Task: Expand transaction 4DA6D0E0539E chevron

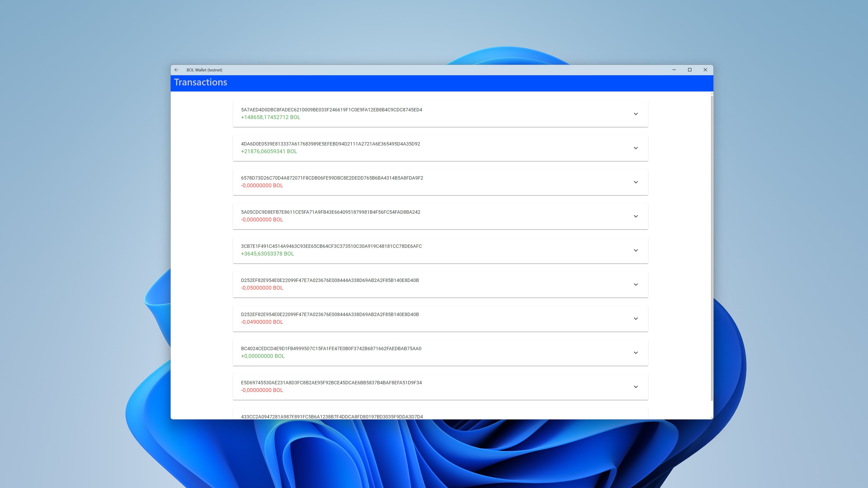Action: click(635, 148)
